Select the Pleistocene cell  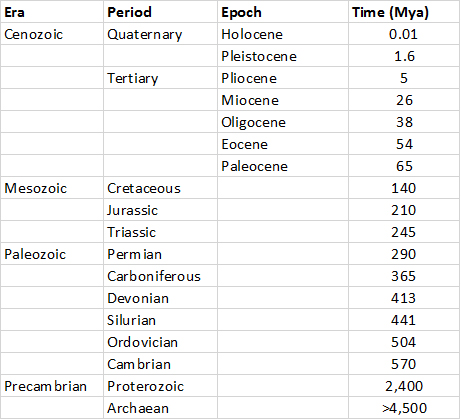pos(283,56)
